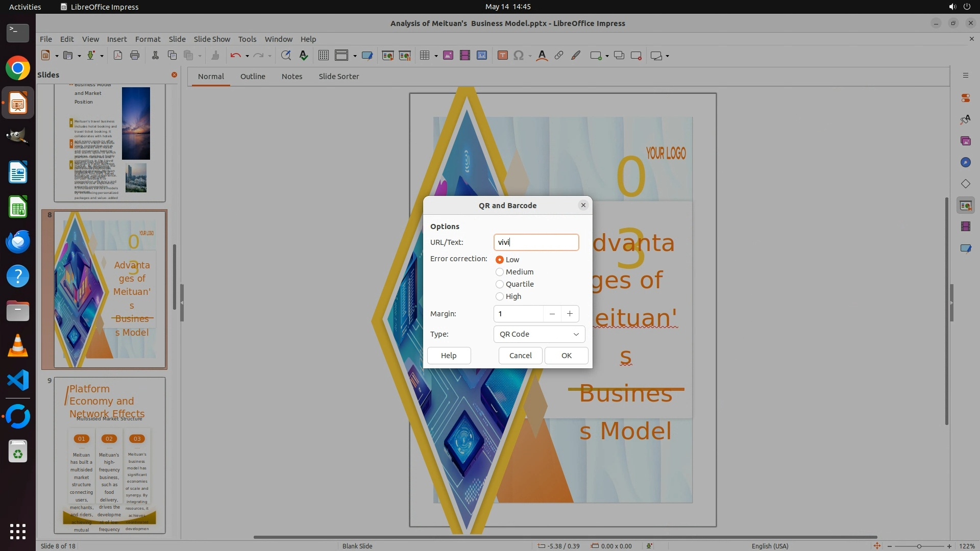The height and width of the screenshot is (551, 980).
Task: Open the Slide Show menu
Action: [212, 39]
